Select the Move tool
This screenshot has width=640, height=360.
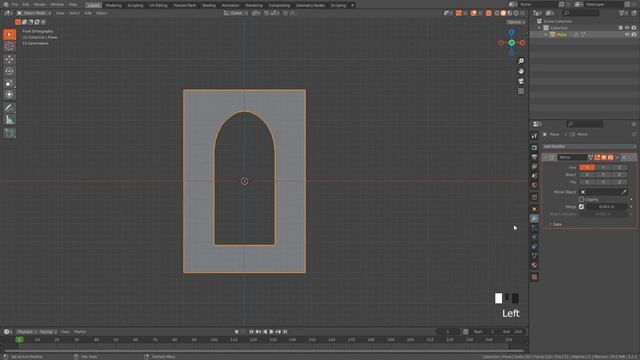coord(9,59)
